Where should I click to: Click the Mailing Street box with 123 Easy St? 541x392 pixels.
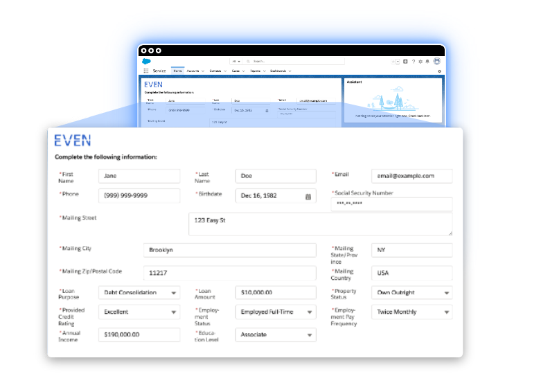(x=321, y=224)
